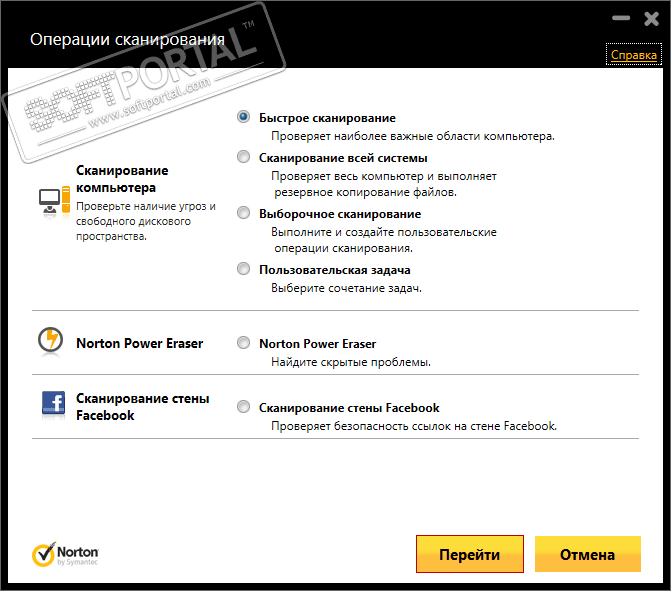Select the Быстрое сканирование radio button
671x591 pixels.
coord(243,116)
